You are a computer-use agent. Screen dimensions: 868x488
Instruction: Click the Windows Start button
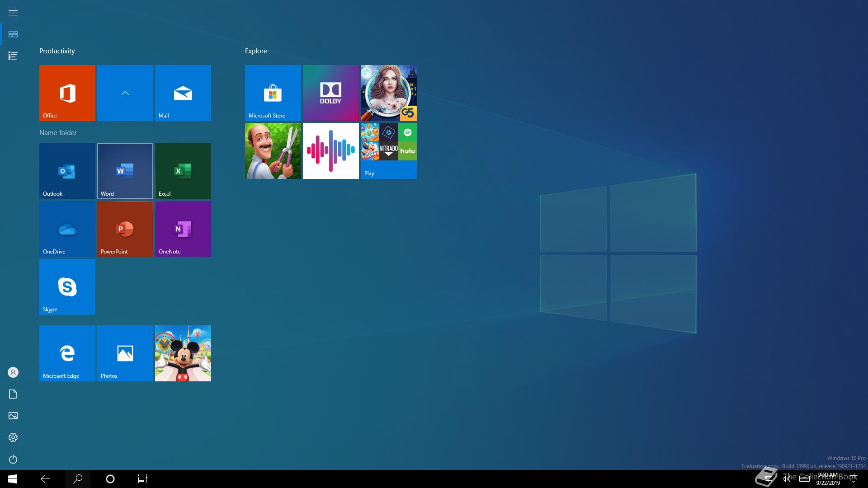[x=13, y=479]
